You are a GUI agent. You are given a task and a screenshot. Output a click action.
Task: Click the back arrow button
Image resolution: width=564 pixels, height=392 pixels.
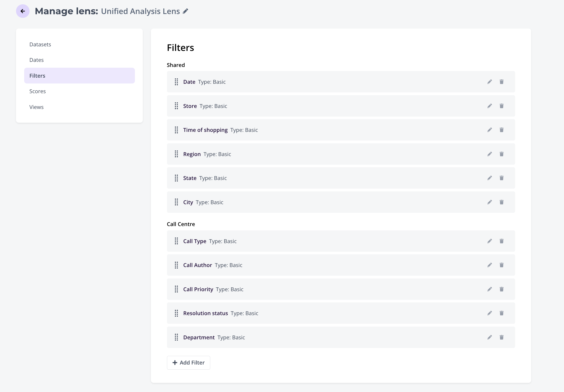pos(23,11)
